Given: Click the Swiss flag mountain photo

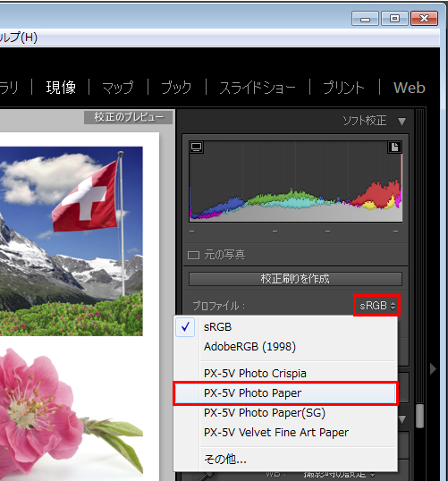Looking at the screenshot, I should pos(72,241).
